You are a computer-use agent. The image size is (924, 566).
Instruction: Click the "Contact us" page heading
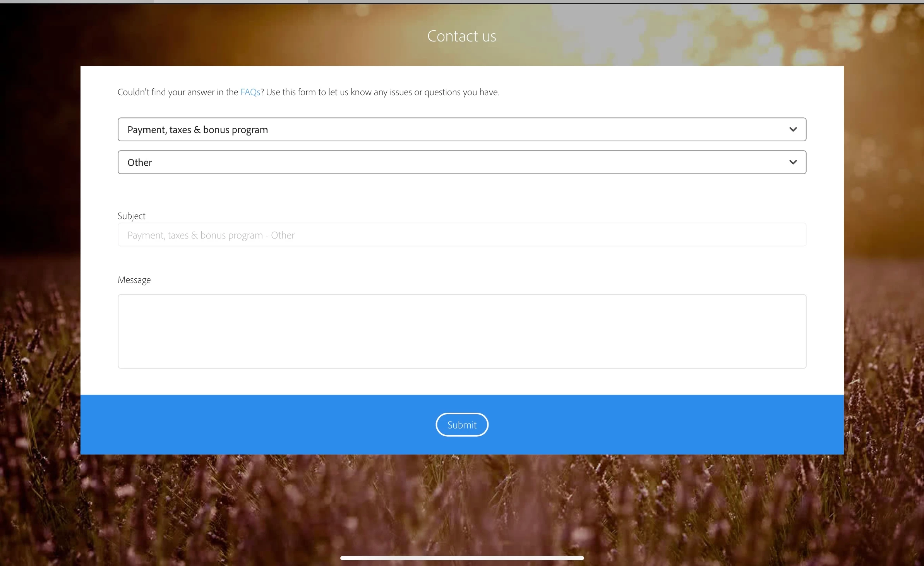[461, 36]
